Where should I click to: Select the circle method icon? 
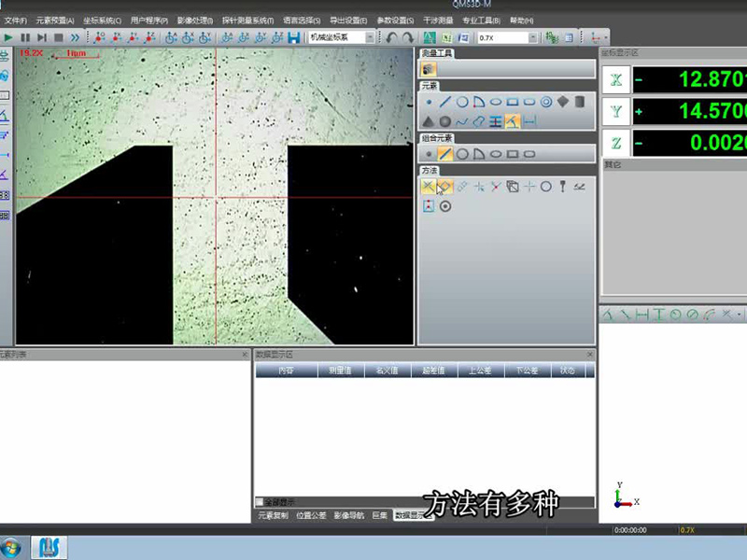coord(546,187)
